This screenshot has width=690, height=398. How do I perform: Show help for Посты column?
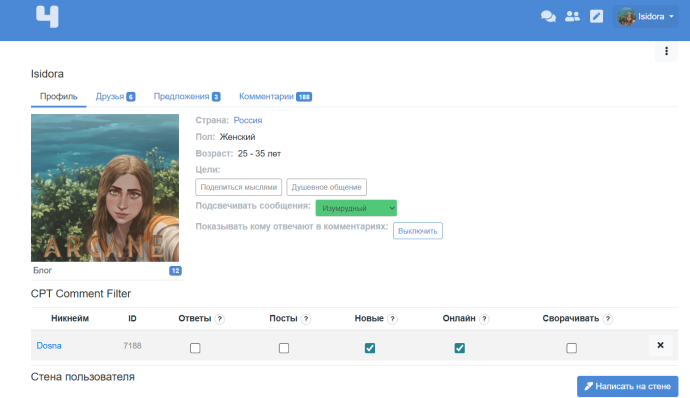coord(306,319)
